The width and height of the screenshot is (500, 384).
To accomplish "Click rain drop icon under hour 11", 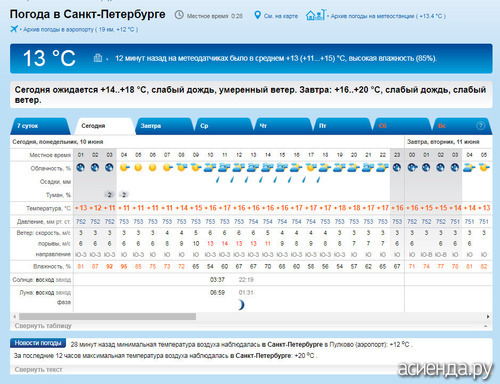I will (218, 180).
